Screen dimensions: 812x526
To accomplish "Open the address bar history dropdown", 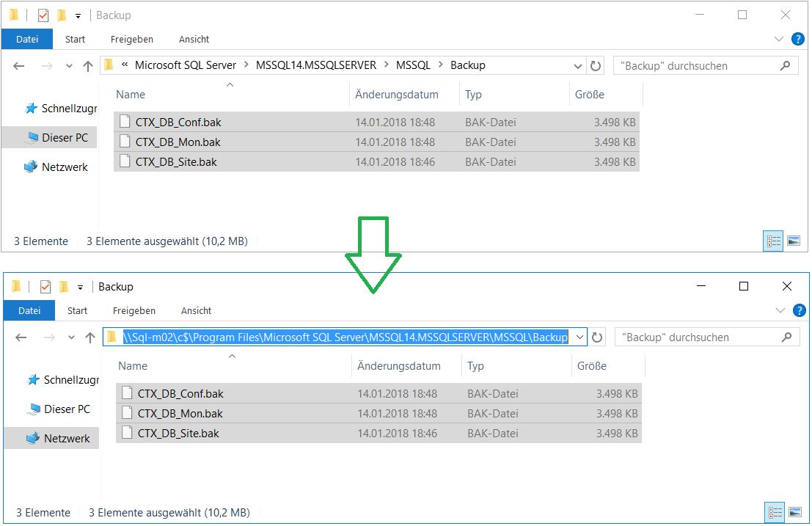I will pyautogui.click(x=578, y=65).
